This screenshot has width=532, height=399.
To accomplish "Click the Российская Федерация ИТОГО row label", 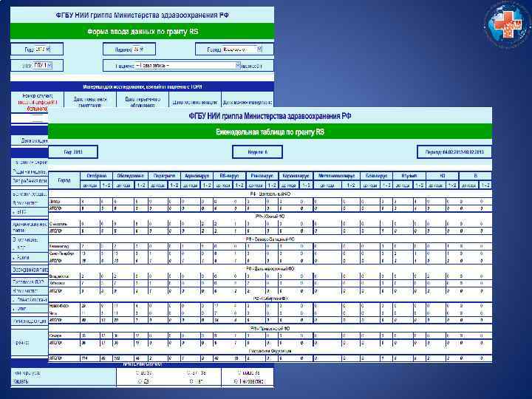I will [56, 358].
